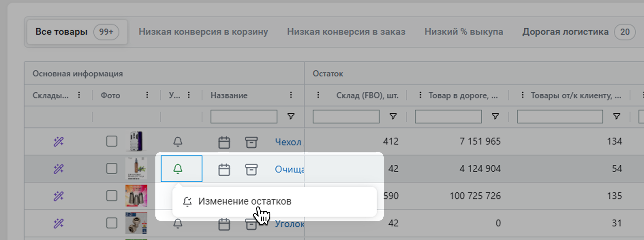This screenshot has height=240, width=644.
Task: Select checkbox in the Очища row
Action: [112, 168]
